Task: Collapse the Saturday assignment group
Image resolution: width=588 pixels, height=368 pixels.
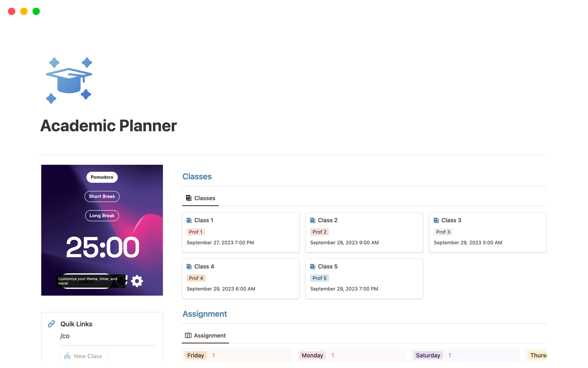Action: click(x=428, y=355)
